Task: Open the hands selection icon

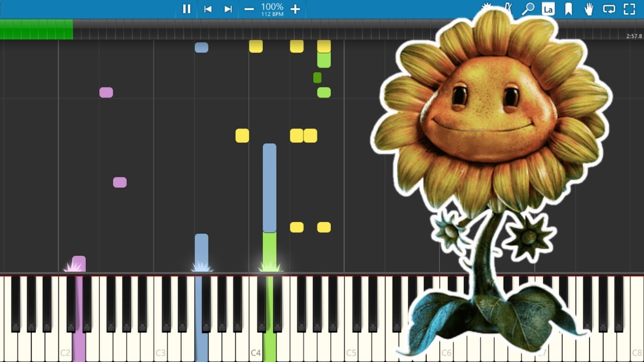Action: [589, 9]
